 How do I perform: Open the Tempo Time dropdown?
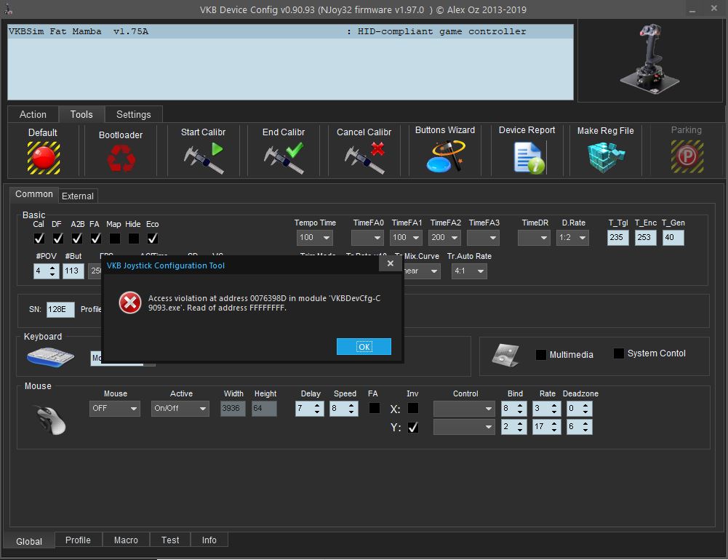click(314, 238)
